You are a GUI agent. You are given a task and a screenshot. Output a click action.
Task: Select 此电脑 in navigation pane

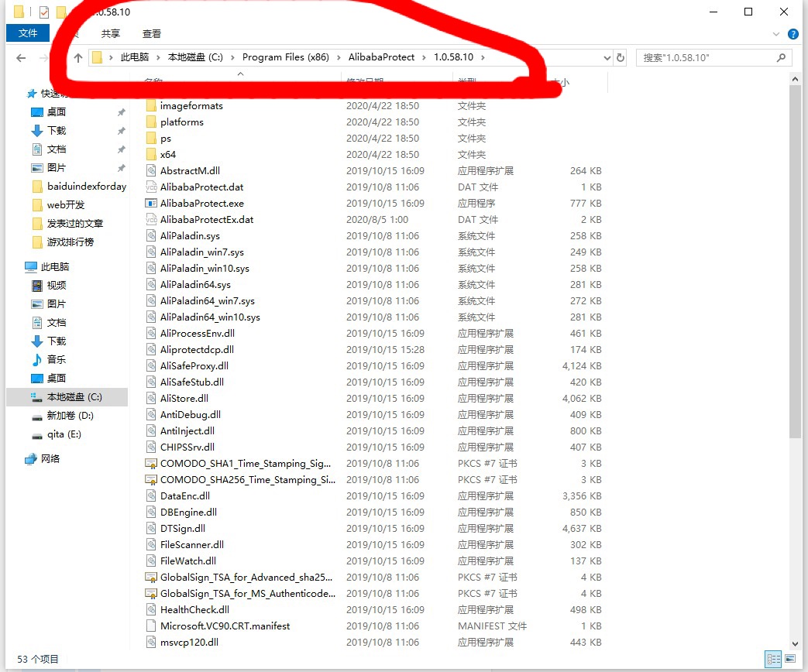click(x=55, y=266)
